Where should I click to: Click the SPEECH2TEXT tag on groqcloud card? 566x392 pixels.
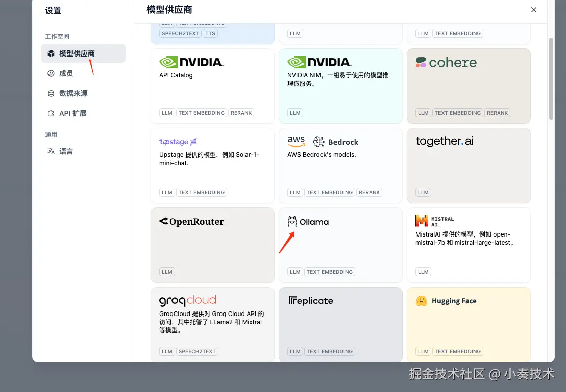pos(197,352)
